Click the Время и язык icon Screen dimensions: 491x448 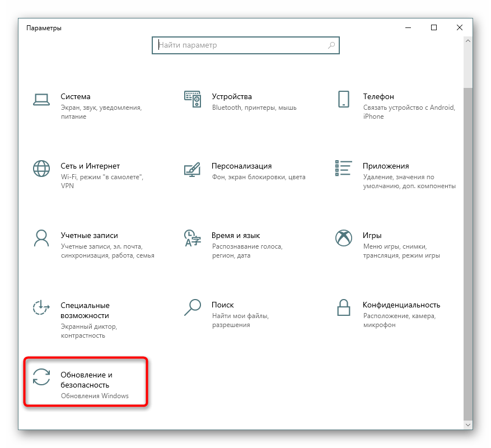pos(192,237)
